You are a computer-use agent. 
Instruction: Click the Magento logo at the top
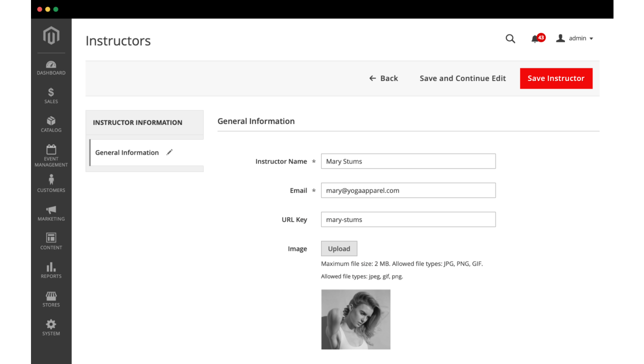click(x=50, y=35)
